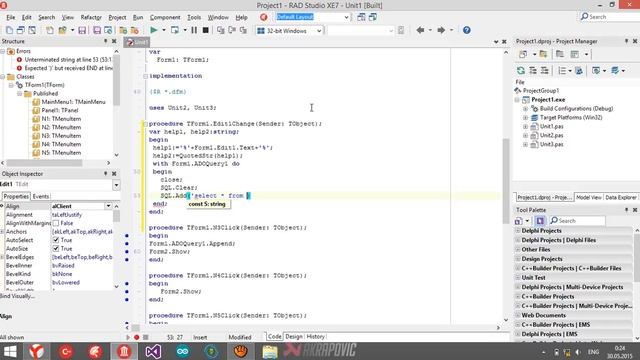The height and width of the screenshot is (360, 640).
Task: Switch to the Design tab
Action: (x=293, y=337)
